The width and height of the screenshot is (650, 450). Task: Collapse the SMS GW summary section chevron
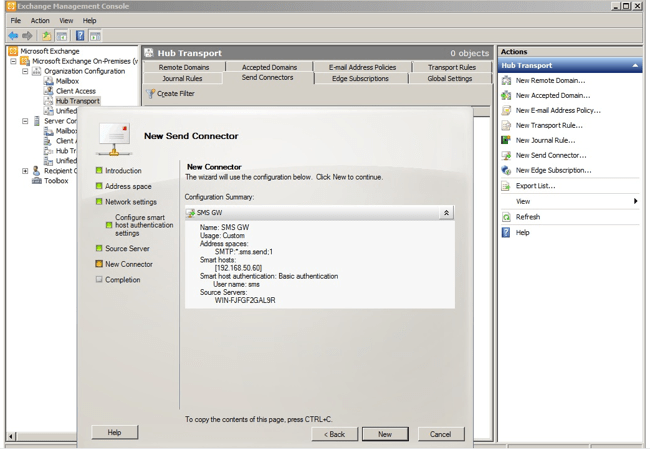(446, 213)
